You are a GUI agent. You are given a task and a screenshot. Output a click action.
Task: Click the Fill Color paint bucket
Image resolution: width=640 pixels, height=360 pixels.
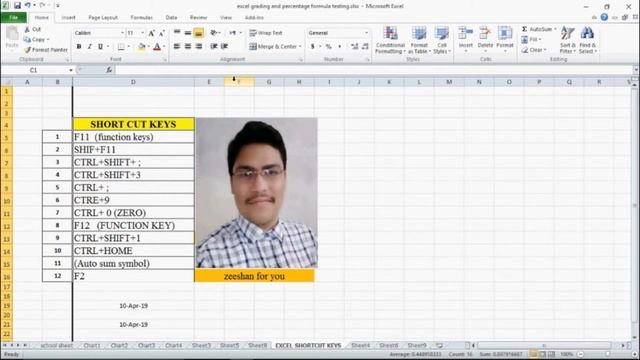(x=141, y=47)
